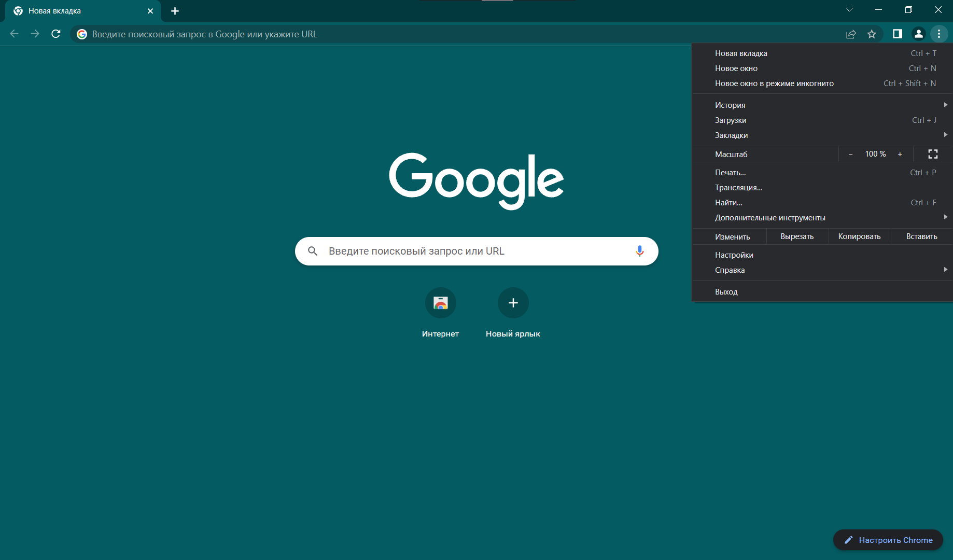Choose Найти... from the menu
The height and width of the screenshot is (560, 953).
[x=822, y=203]
